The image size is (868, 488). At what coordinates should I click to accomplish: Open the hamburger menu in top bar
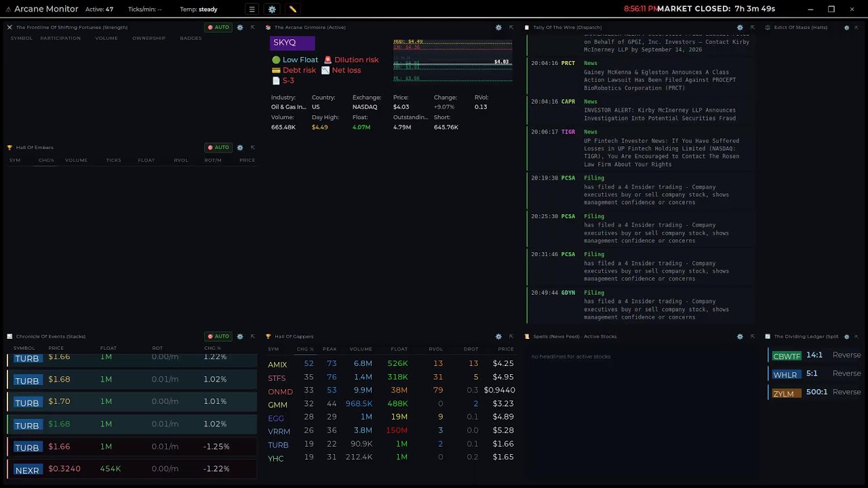click(252, 9)
